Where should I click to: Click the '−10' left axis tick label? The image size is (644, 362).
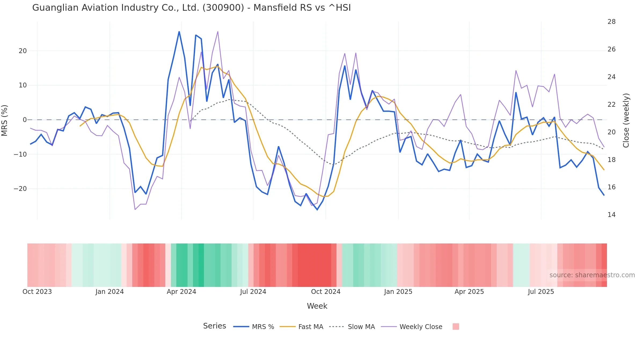(x=20, y=154)
